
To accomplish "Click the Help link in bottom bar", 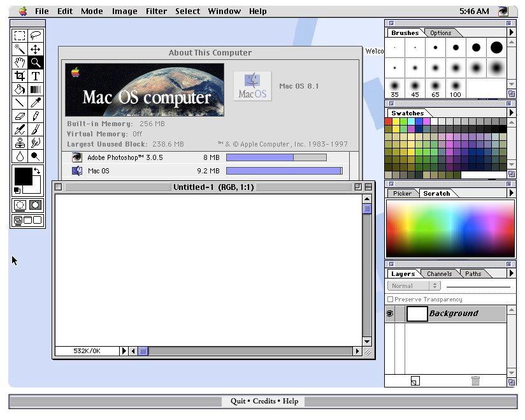I will pos(291,401).
